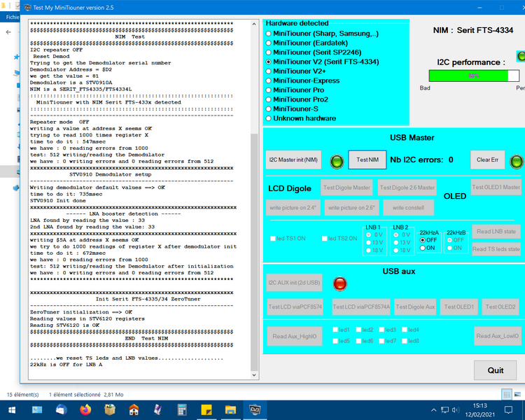
Task: Check the led8 checkbox in USB aux
Action: point(405,341)
